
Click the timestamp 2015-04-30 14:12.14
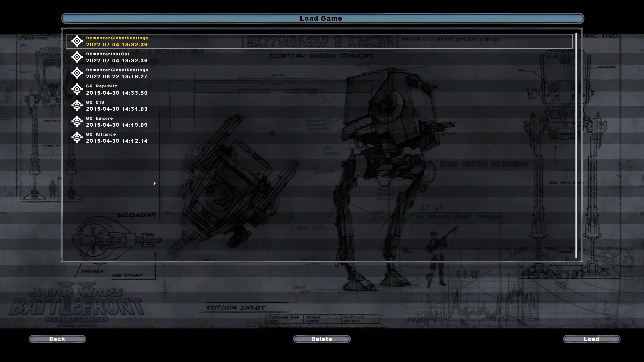[x=117, y=141]
